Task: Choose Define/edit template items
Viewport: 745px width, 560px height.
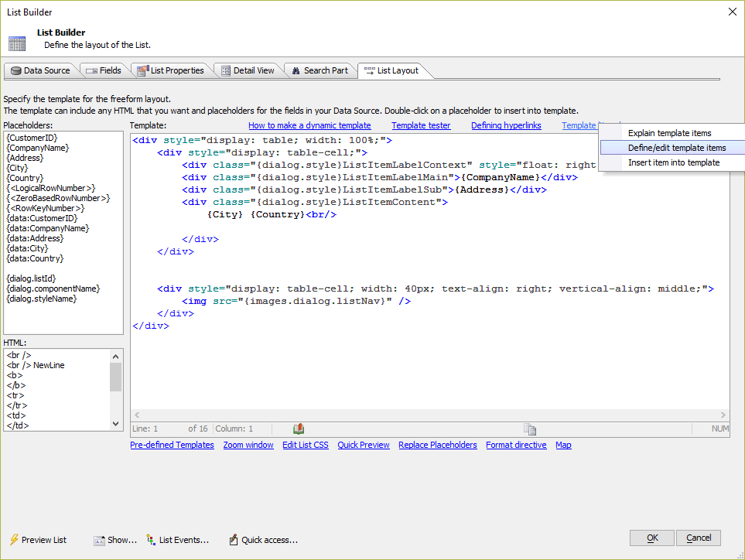Action: [677, 148]
